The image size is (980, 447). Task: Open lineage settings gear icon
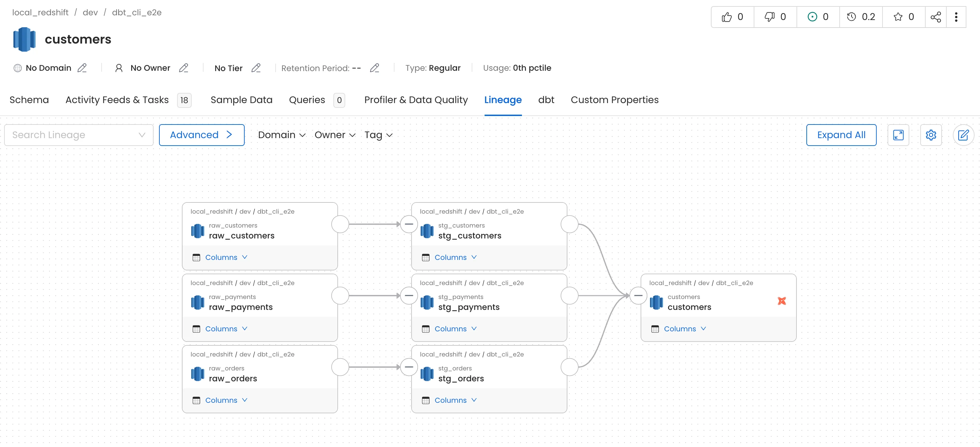pyautogui.click(x=930, y=135)
